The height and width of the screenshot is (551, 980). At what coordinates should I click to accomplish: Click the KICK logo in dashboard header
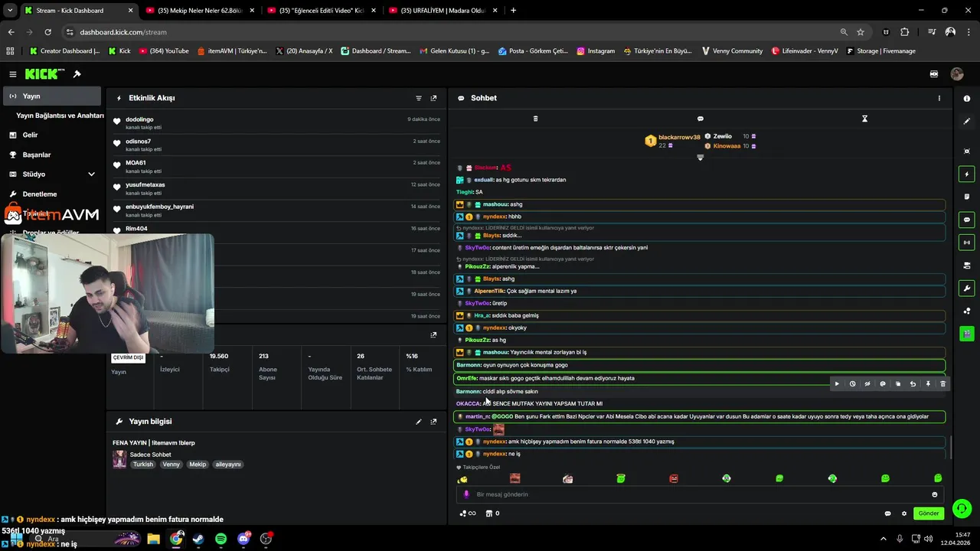point(44,74)
